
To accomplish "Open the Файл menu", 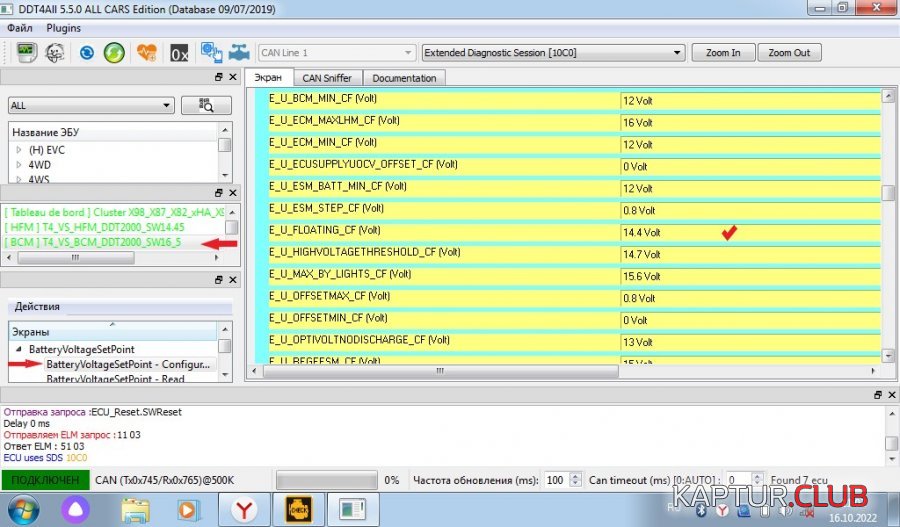I will (x=20, y=28).
